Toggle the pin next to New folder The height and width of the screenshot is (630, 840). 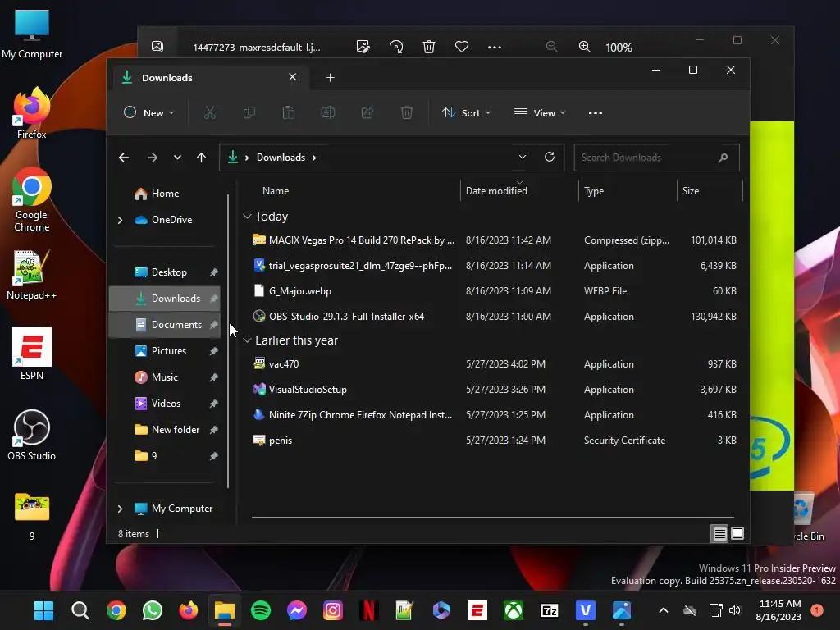[214, 430]
